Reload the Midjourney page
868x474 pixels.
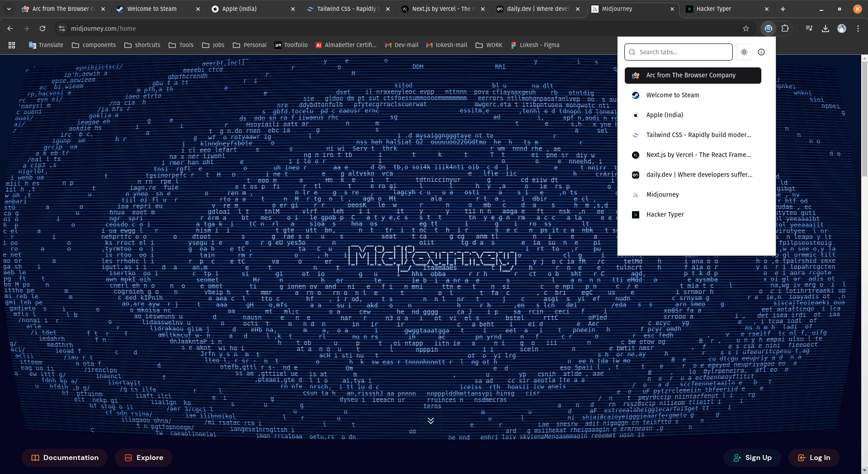coord(42,28)
